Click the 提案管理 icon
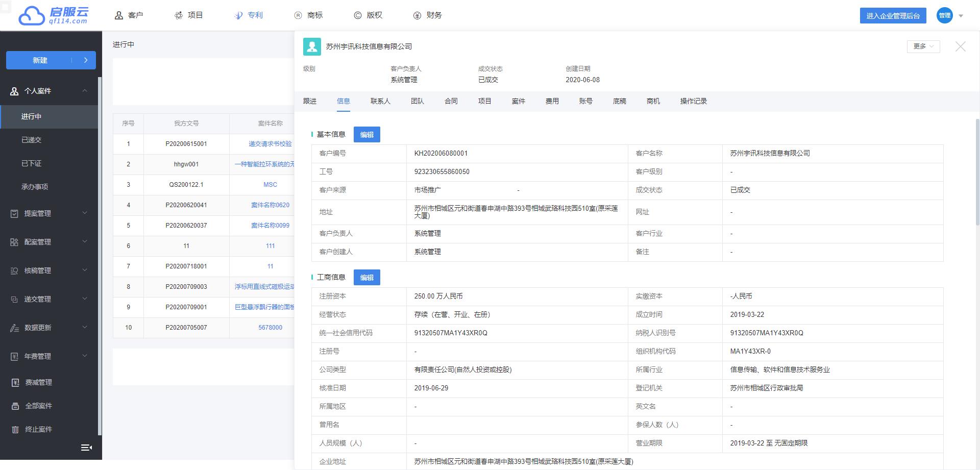Screen dimensions: 980x470 (x=14, y=213)
